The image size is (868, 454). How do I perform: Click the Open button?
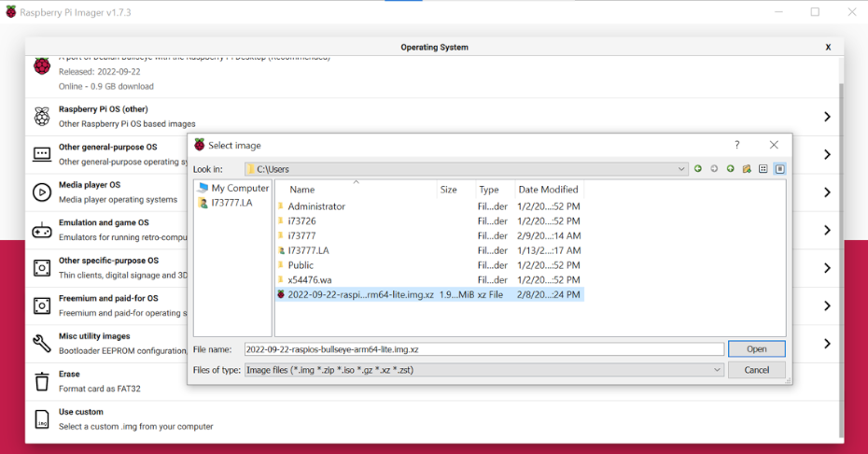click(x=756, y=348)
